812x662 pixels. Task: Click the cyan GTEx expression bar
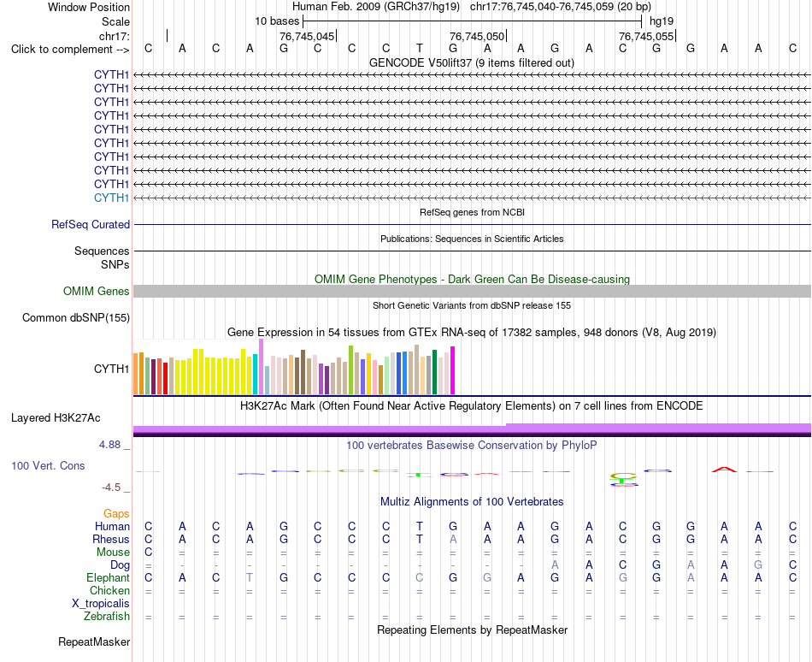point(256,375)
